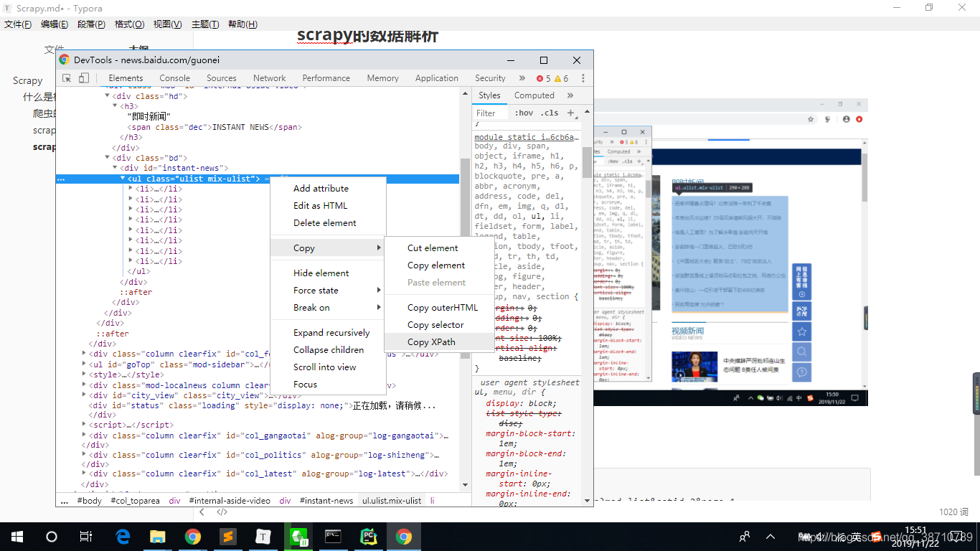Screen dimensions: 980x551
Task: Click #instant-news in the breadcrumb bar
Action: [x=326, y=501]
